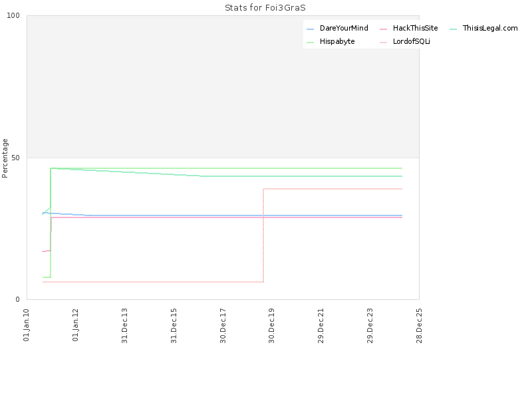This screenshot has width=532, height=399.
Task: Click the LordofSQLi legend label
Action: pyautogui.click(x=411, y=41)
